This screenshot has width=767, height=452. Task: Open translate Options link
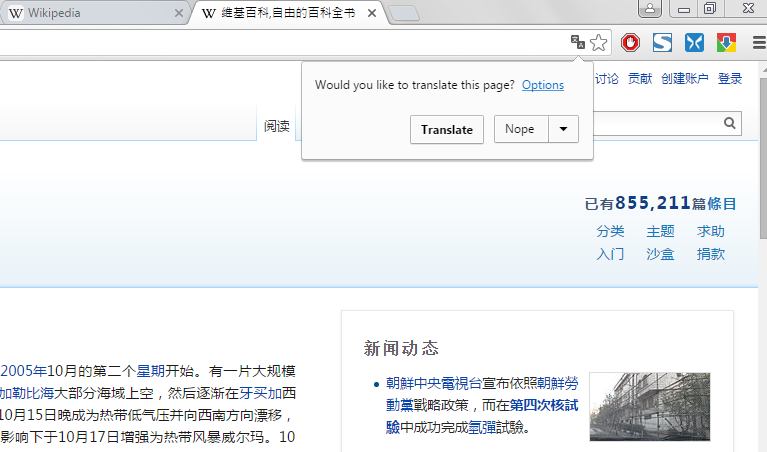542,85
